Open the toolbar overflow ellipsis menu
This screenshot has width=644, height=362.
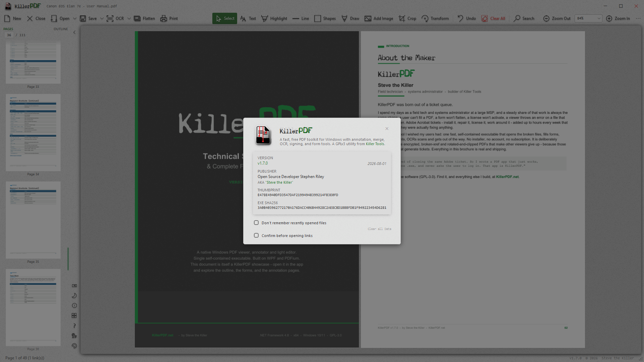[x=638, y=18]
